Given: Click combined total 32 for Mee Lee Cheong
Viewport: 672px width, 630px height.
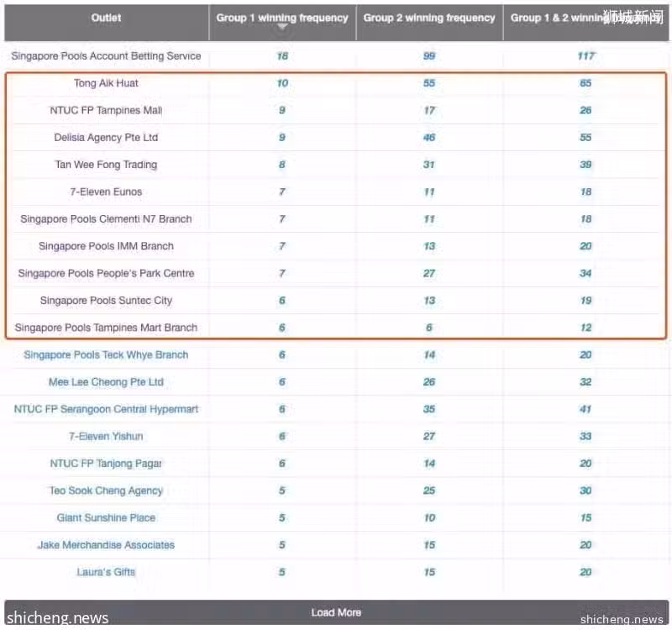Looking at the screenshot, I should click(585, 382).
